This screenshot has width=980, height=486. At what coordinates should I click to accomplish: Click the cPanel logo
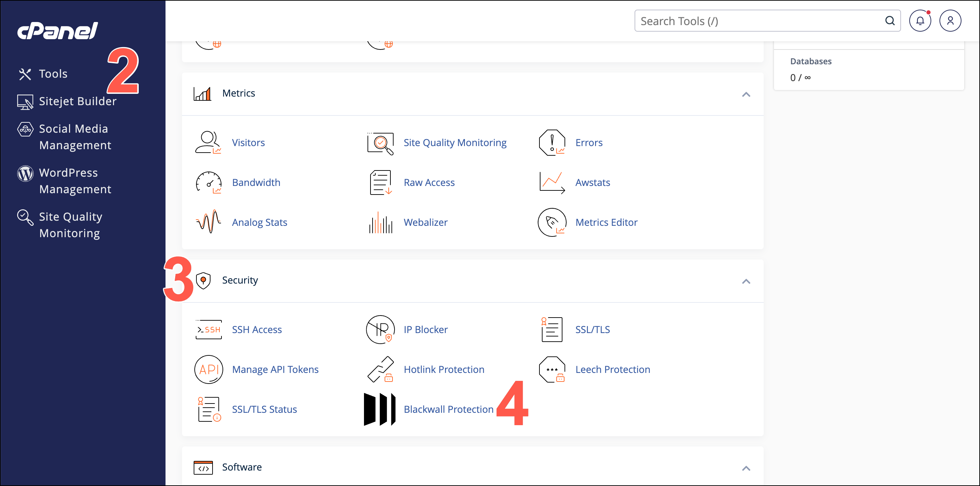[57, 31]
